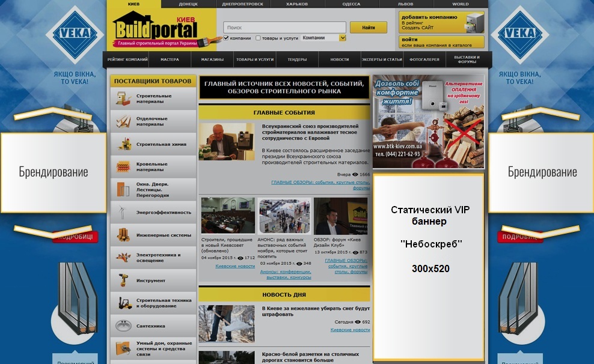Click the Строительная техника forklift icon
The width and height of the screenshot is (594, 364).
click(x=123, y=303)
